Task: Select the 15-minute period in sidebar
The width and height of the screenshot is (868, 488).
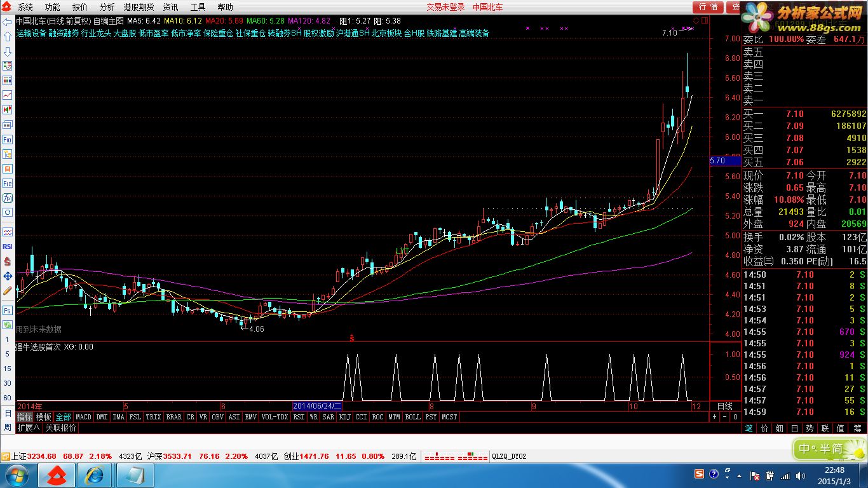Action: coord(7,369)
